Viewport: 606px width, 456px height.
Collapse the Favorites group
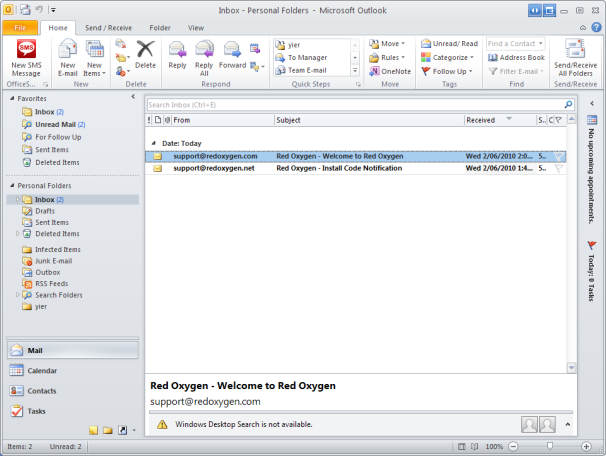tap(12, 98)
